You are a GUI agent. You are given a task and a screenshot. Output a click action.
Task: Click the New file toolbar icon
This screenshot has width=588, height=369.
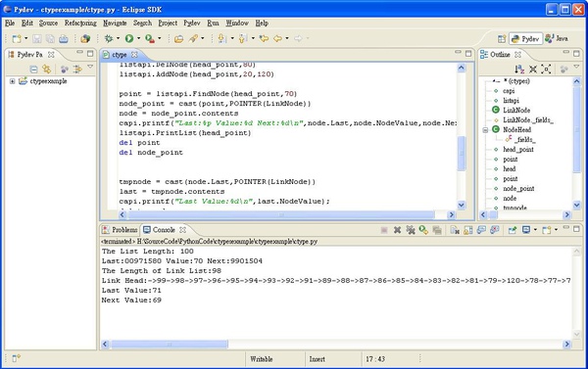(17, 38)
